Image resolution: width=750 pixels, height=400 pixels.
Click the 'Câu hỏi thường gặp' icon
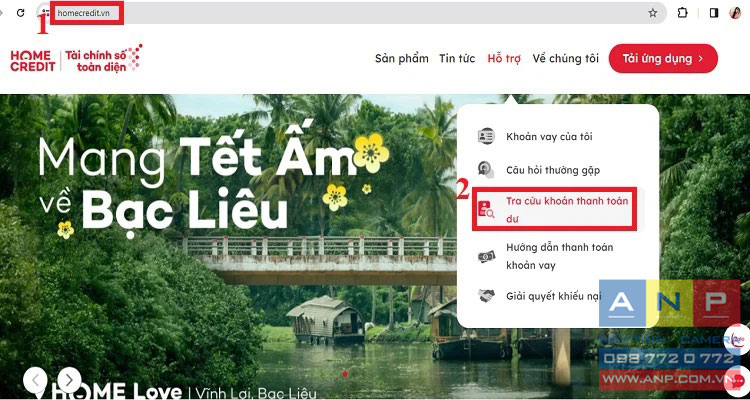[486, 169]
